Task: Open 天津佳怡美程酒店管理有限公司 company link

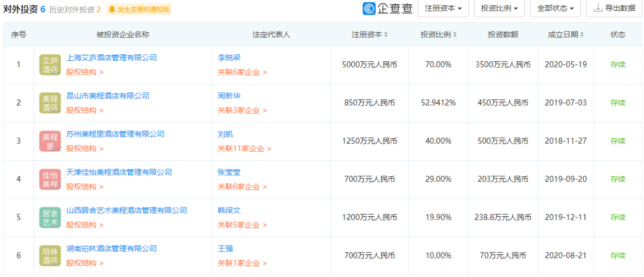Action: (119, 172)
